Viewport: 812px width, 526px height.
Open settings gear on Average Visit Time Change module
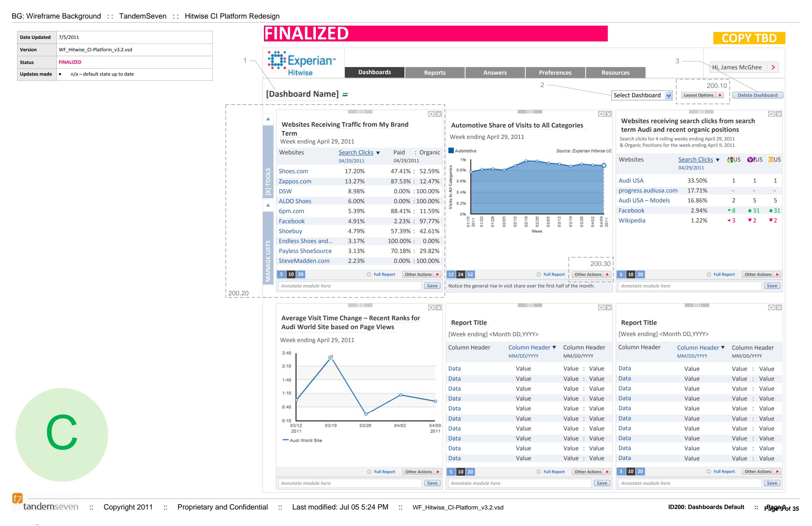click(431, 308)
